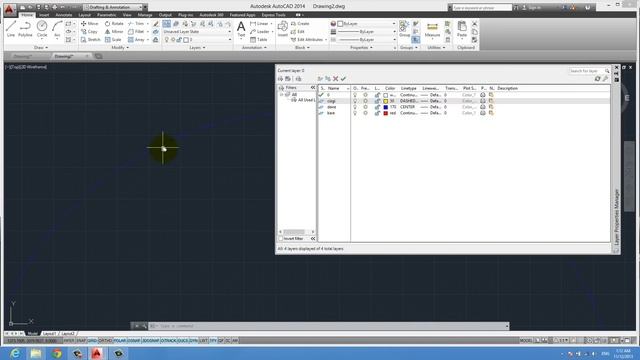Open the ByLayer color dropdown

click(x=366, y=24)
